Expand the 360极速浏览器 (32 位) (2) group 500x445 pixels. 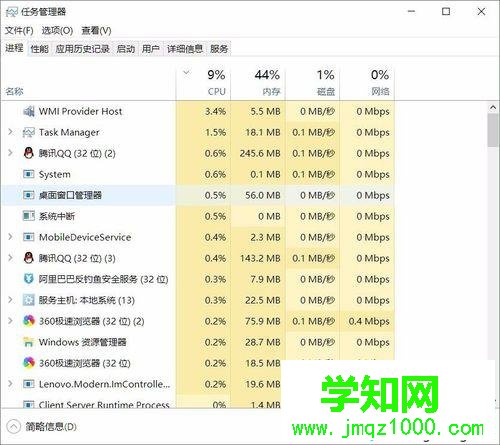click(x=10, y=321)
